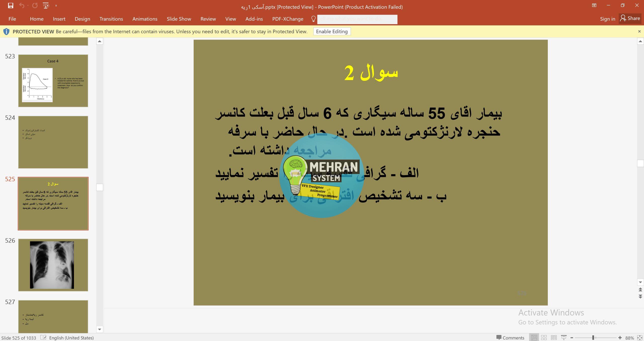Go to the Animations tab
The height and width of the screenshot is (341, 644).
click(x=145, y=19)
